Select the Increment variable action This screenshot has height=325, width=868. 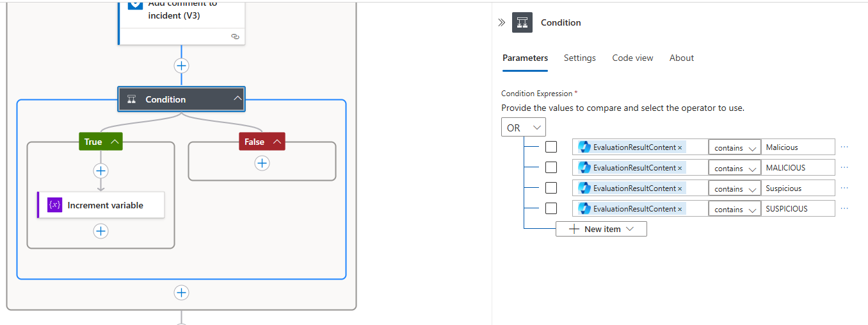pos(105,205)
